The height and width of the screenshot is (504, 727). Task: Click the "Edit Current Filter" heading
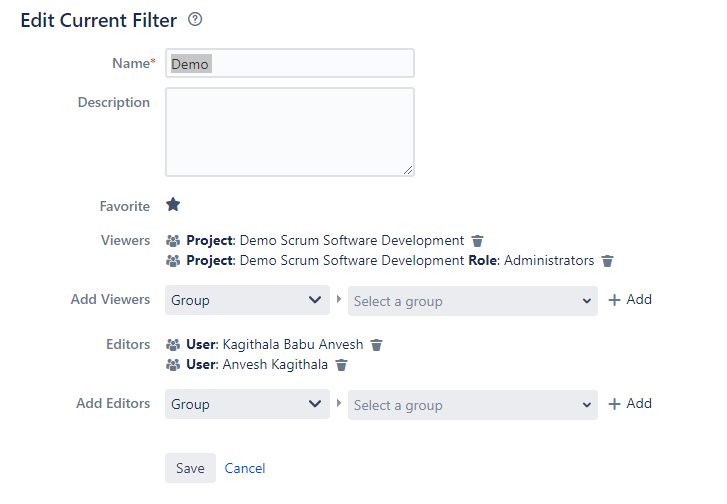[x=99, y=20]
